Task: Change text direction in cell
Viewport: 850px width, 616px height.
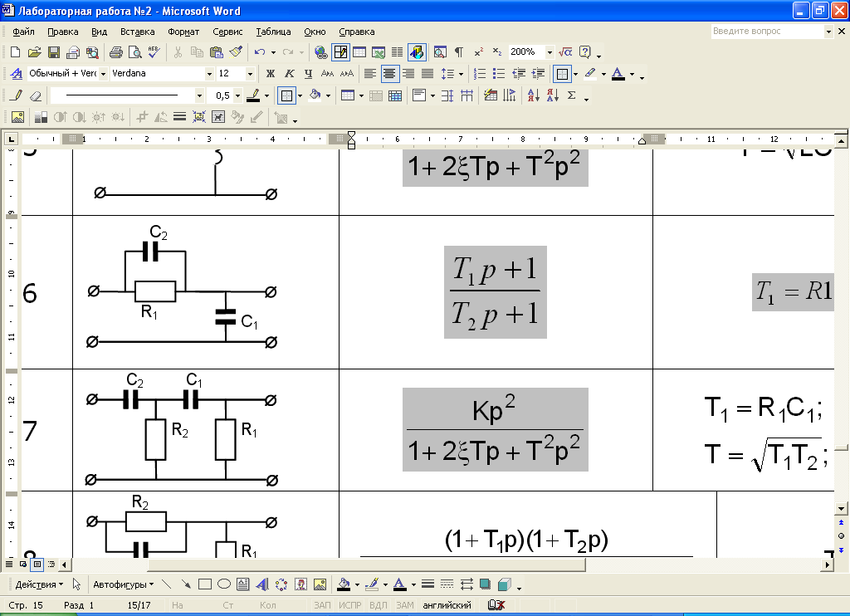Action: (510, 96)
